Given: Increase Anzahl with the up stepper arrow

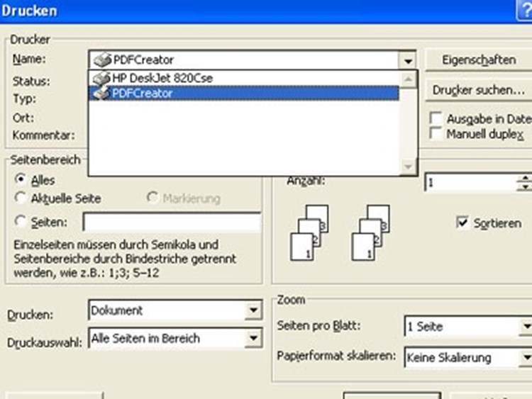Looking at the screenshot, I should pos(524,179).
